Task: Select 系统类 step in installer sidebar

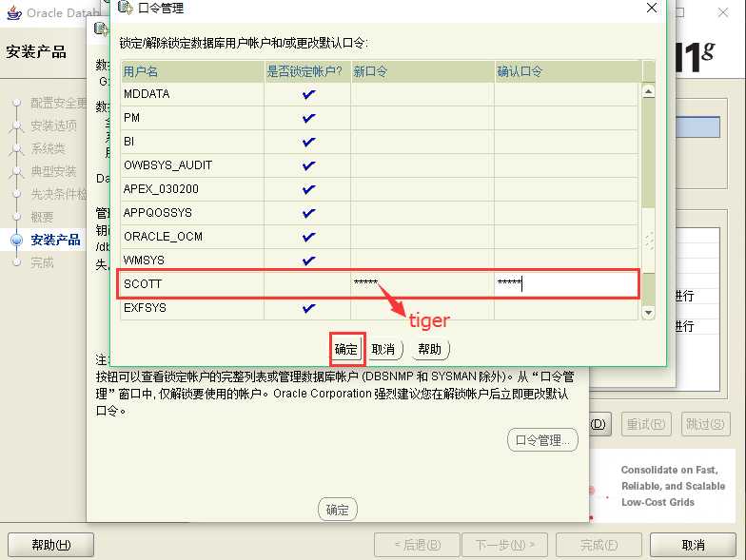Action: [48, 148]
